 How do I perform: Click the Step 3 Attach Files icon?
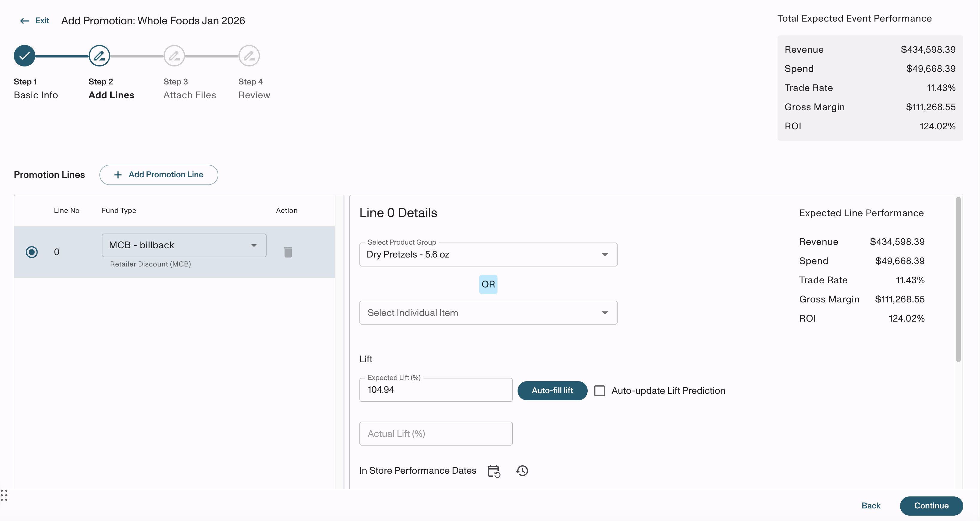point(174,56)
